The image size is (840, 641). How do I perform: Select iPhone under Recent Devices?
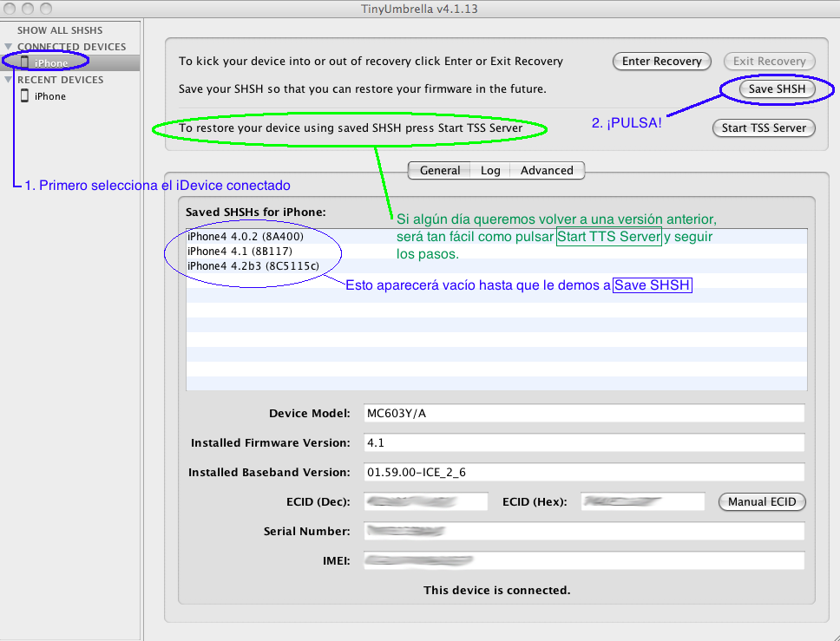point(70,96)
